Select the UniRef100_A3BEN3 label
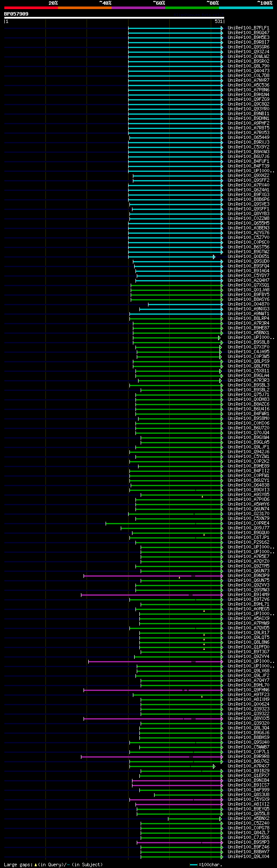277x868 pixels. 248,228
